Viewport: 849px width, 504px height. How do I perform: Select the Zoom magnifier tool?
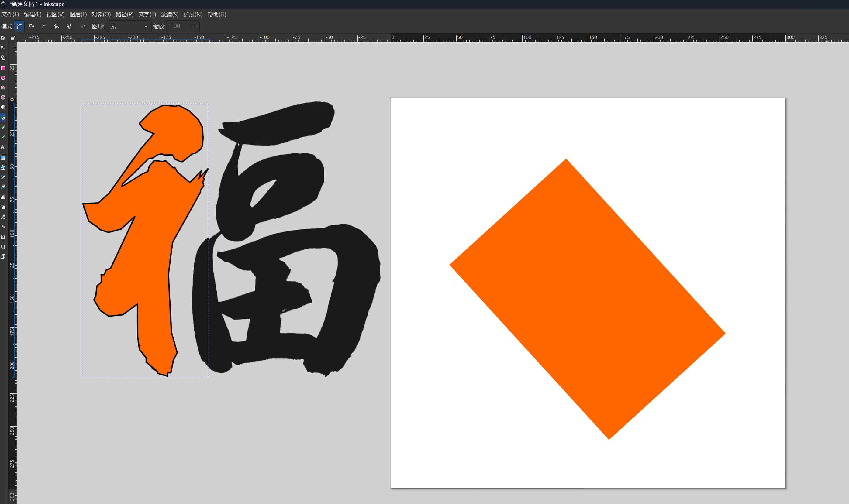[3, 247]
